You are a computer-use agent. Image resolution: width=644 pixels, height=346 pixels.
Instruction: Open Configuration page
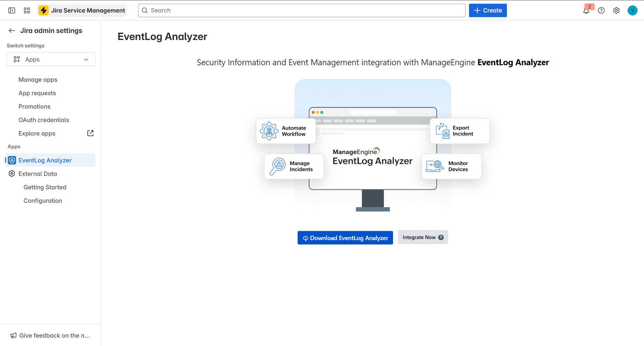pyautogui.click(x=43, y=201)
